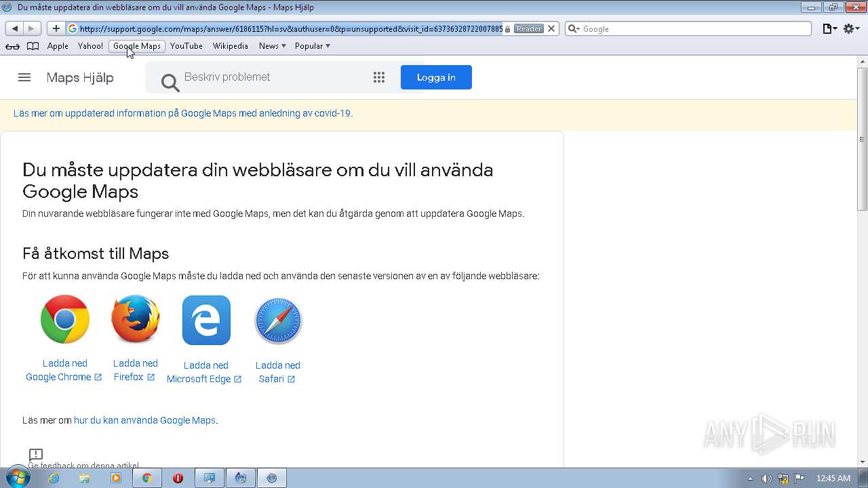Click the Google search field in toolbar
This screenshot has height=488, width=868.
click(x=688, y=28)
